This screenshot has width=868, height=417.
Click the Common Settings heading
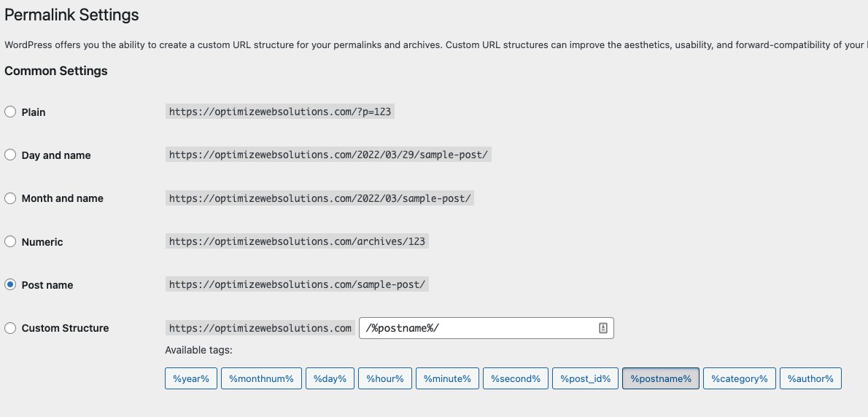56,71
